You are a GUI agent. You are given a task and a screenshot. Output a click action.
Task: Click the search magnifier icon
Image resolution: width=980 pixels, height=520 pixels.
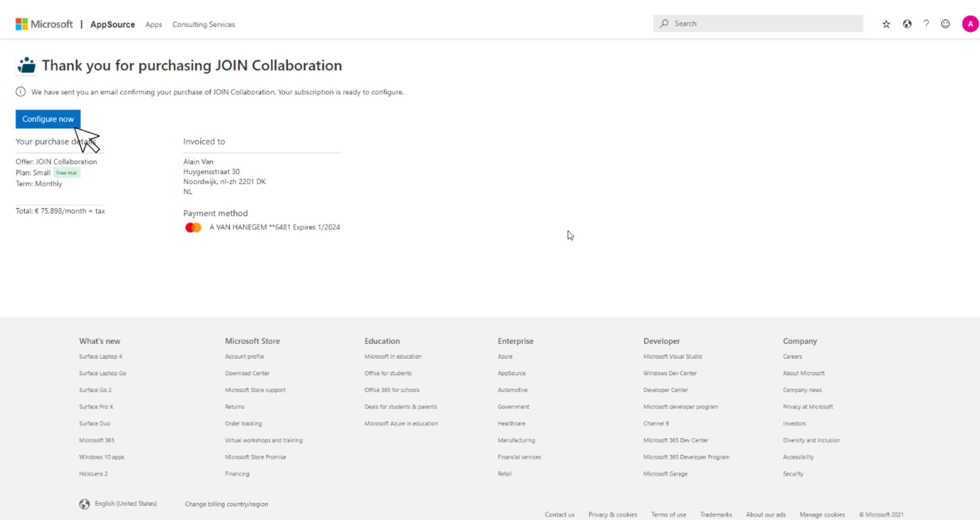click(664, 24)
